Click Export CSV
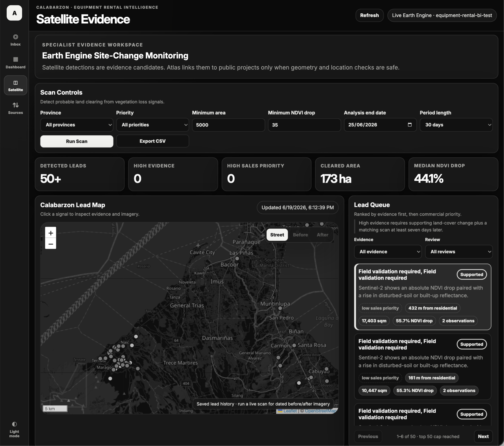Image resolution: width=504 pixels, height=446 pixels. point(153,141)
